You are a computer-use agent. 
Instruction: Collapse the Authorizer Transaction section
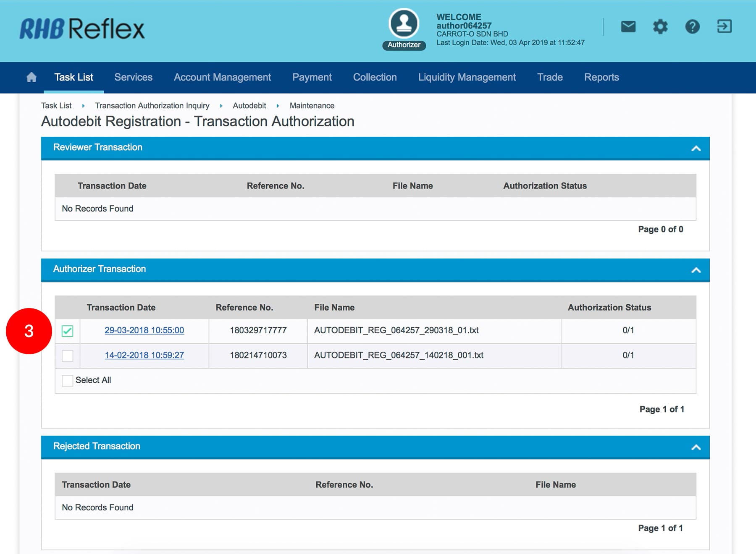point(696,270)
